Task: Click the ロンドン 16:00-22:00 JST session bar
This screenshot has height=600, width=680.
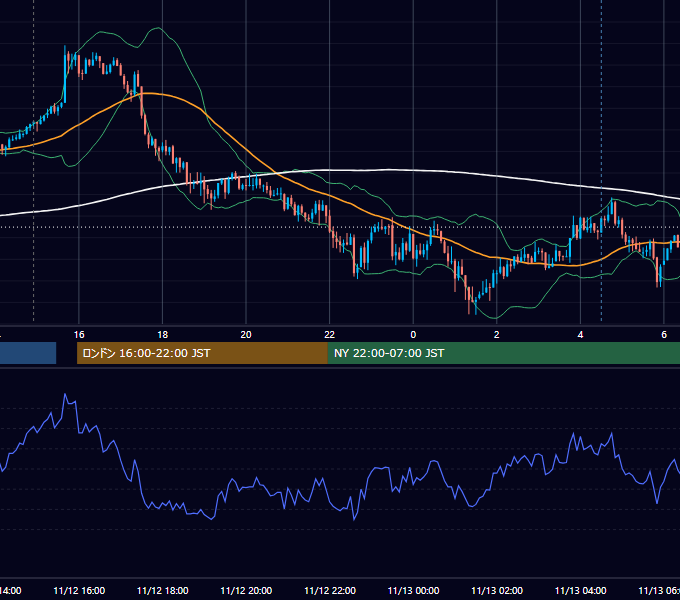Action: pos(202,353)
